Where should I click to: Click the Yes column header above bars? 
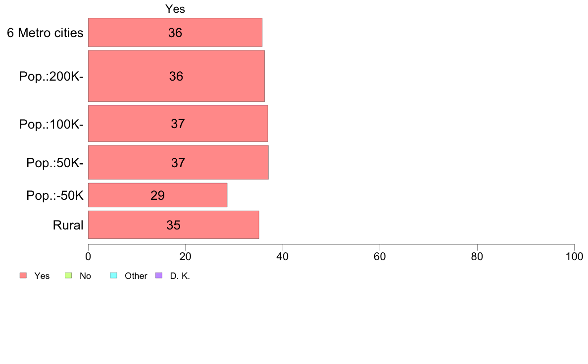coord(175,9)
